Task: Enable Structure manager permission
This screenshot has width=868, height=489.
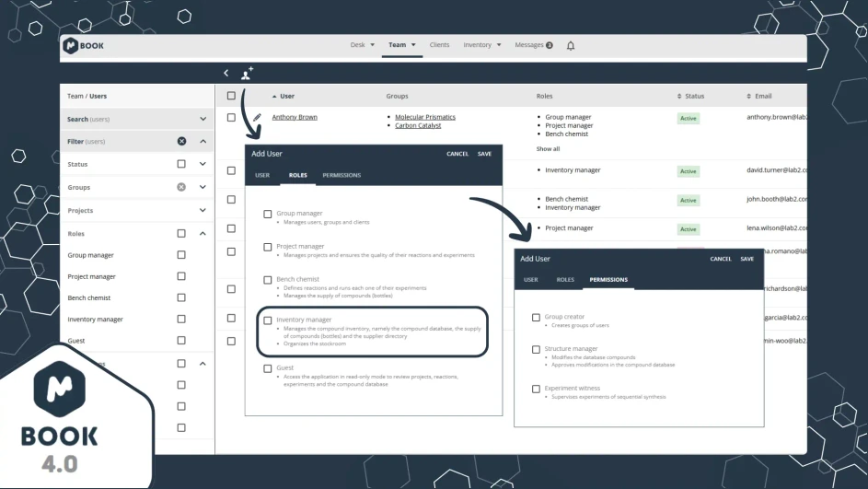Action: tap(536, 349)
